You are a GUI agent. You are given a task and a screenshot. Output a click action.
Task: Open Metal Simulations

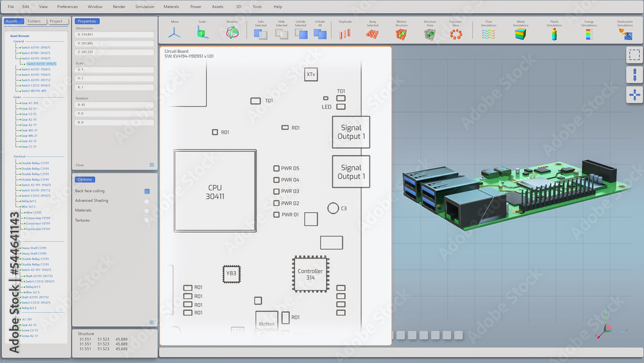[x=520, y=34]
